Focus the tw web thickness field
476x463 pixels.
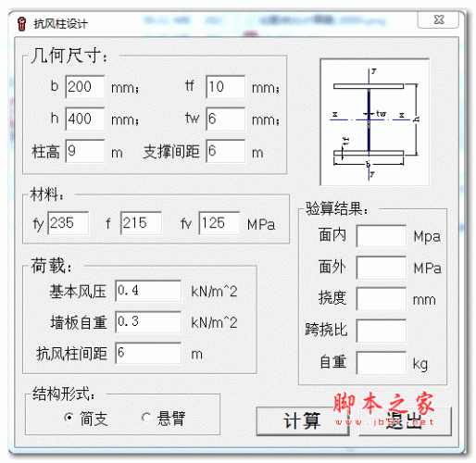tap(226, 119)
